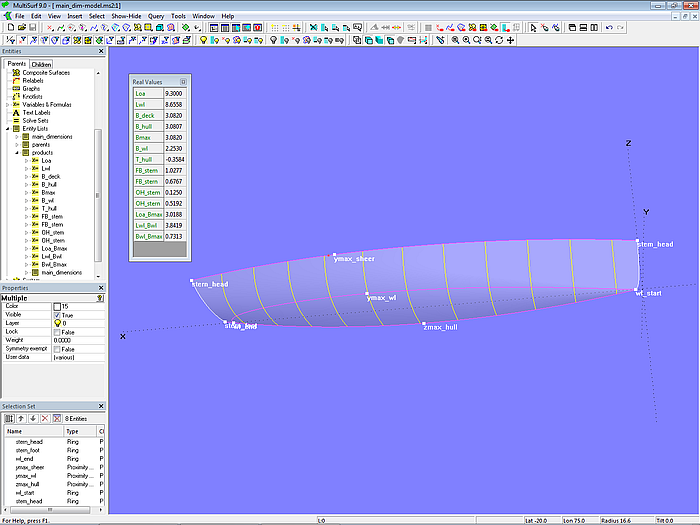Toggle the Lock property checkbox
Screen dimensions: 700x525
56,331
